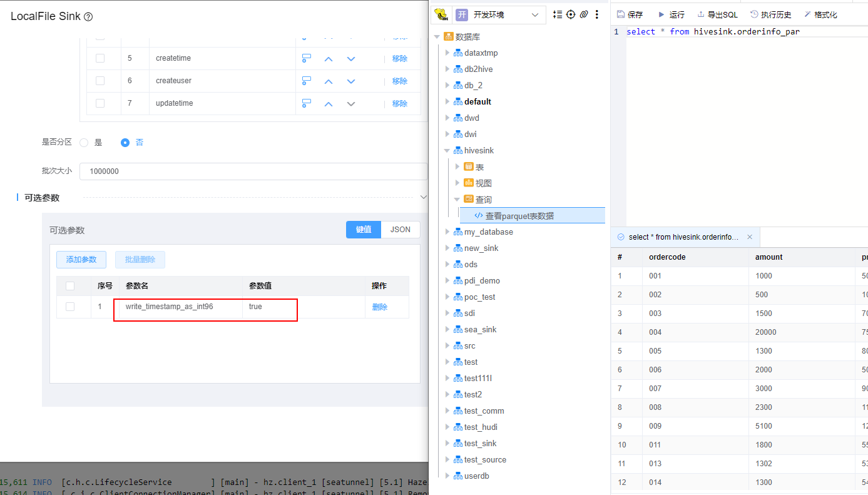Image resolution: width=868 pixels, height=495 pixels.
Task: Expand the dwd database node
Action: click(x=447, y=118)
